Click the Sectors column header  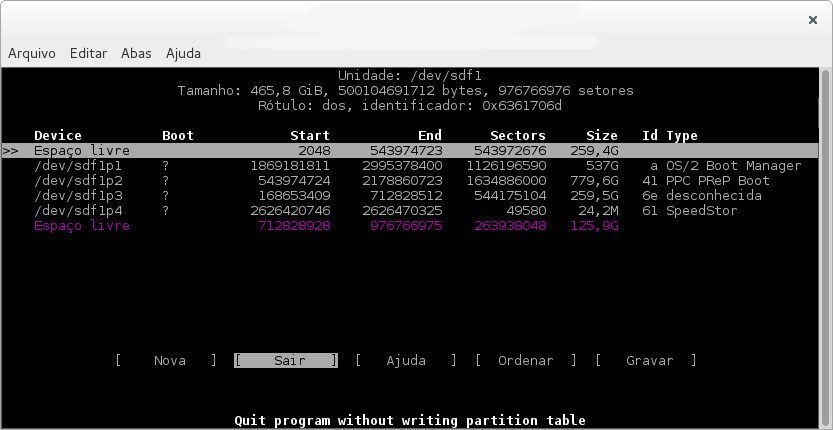click(518, 136)
